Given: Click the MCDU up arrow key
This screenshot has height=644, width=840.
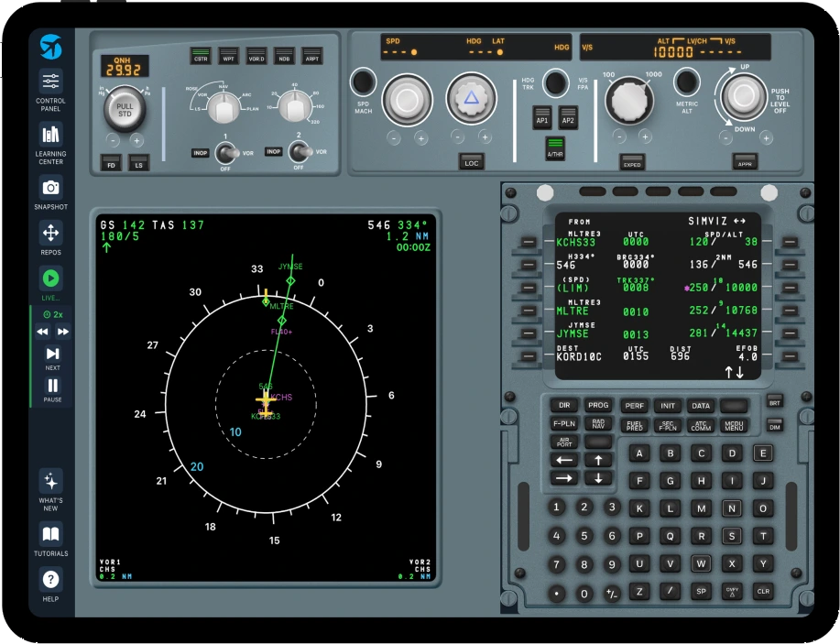Looking at the screenshot, I should [x=598, y=460].
